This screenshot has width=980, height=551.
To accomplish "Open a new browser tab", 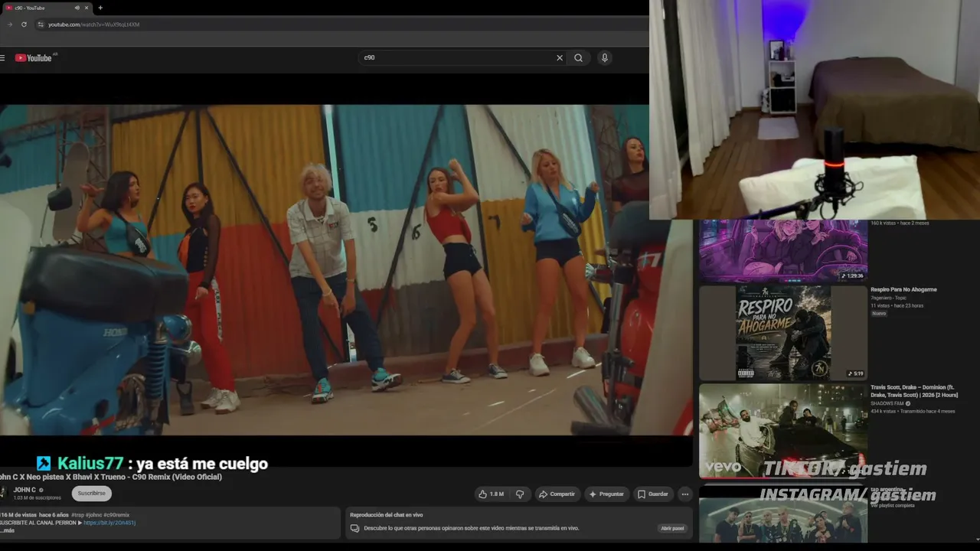I will click(100, 8).
